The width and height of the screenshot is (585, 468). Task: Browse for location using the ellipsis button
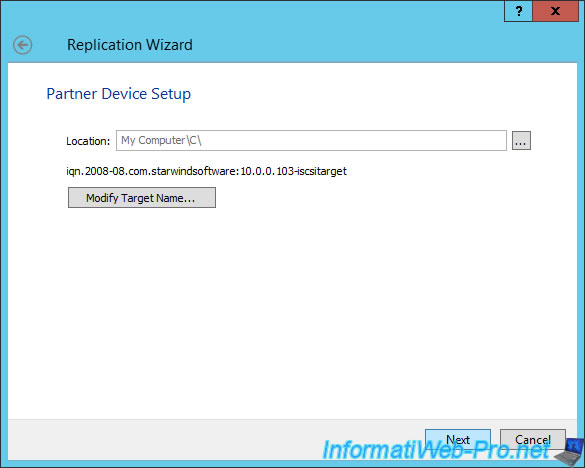pos(521,141)
